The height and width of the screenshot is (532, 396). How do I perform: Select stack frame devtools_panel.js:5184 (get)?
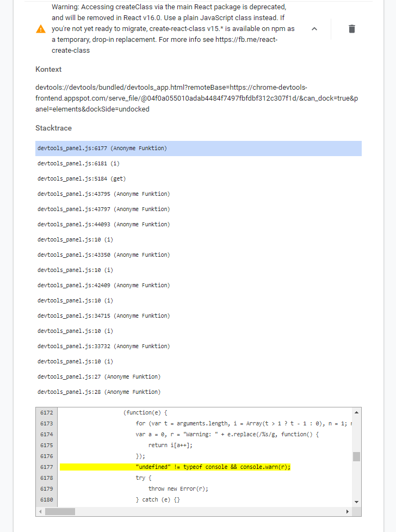82,179
